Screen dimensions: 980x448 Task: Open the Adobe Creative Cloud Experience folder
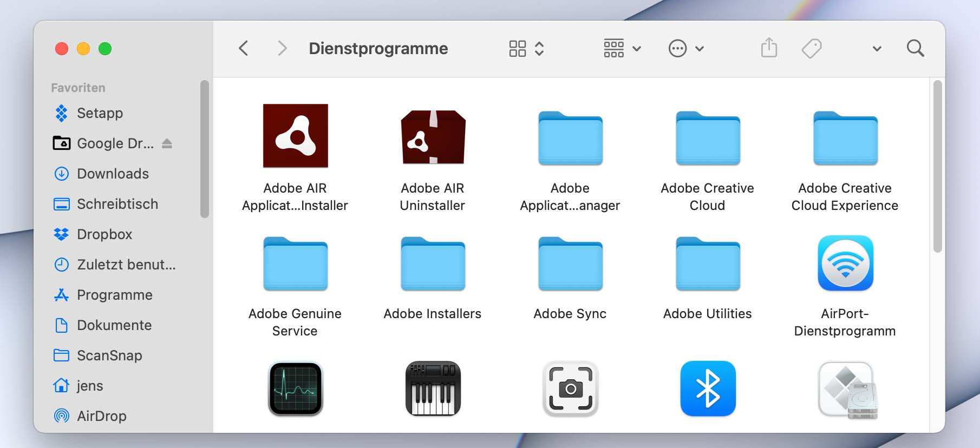(845, 138)
